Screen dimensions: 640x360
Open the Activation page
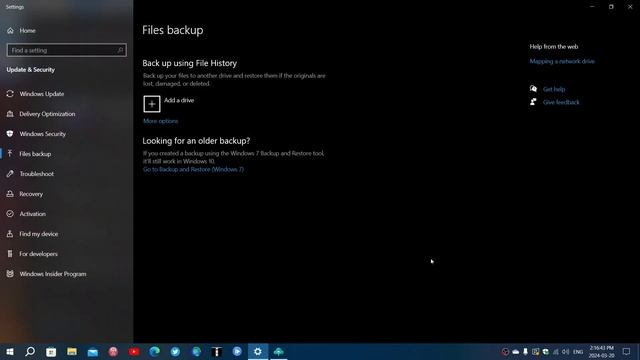pyautogui.click(x=32, y=214)
